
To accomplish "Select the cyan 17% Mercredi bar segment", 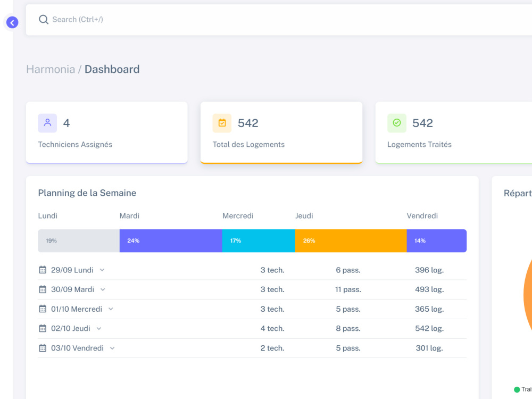I will 259,240.
